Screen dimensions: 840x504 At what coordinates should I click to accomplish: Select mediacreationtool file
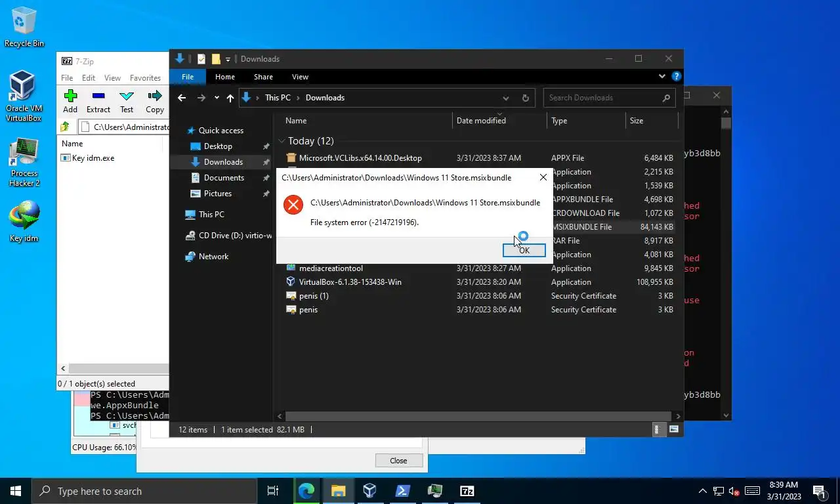coord(331,268)
